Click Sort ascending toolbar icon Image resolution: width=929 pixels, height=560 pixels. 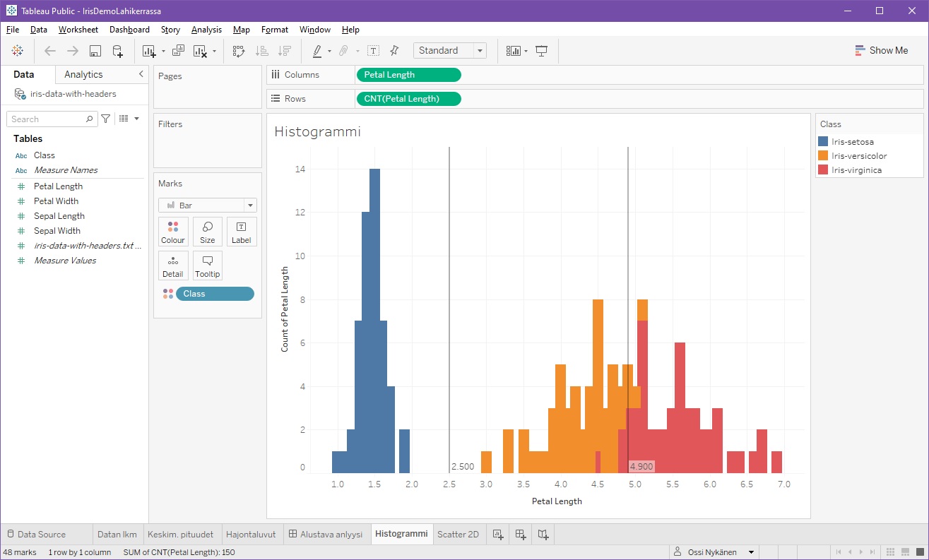click(261, 51)
